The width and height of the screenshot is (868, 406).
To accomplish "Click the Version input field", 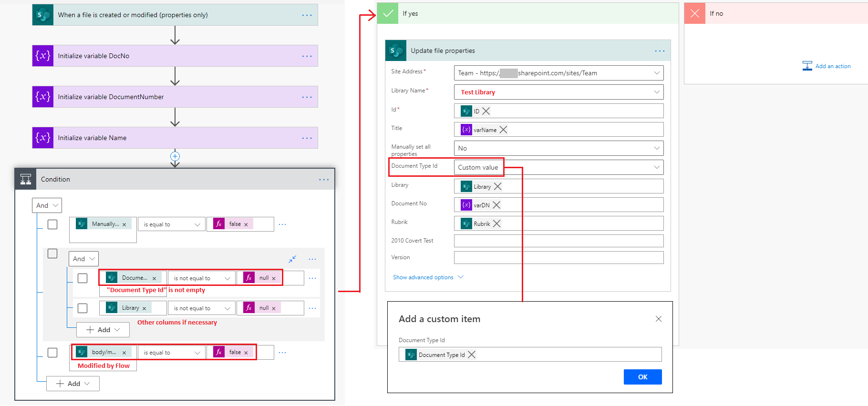I will 558,258.
